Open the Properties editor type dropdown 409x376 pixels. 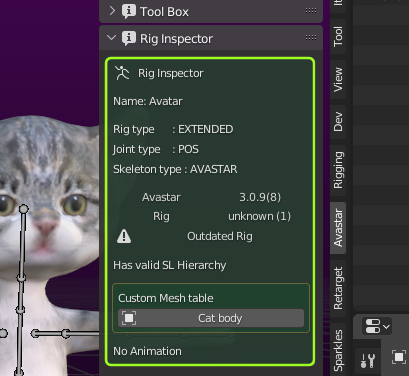pyautogui.click(x=377, y=326)
